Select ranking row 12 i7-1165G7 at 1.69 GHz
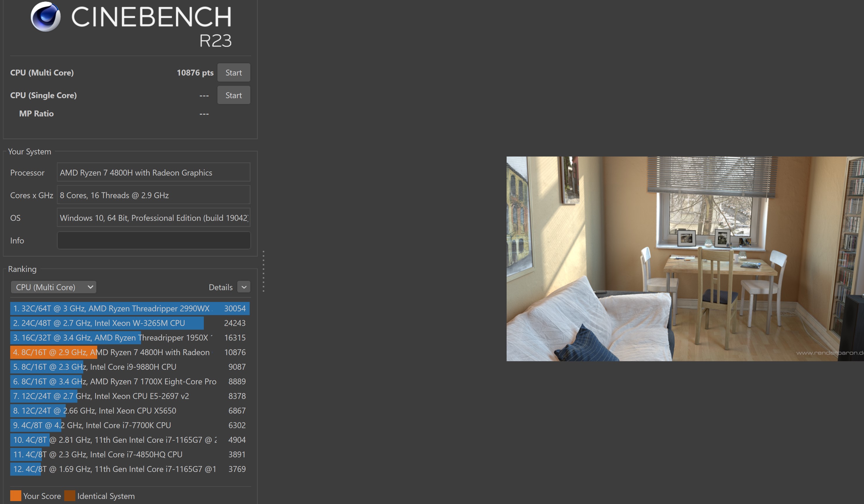The image size is (864, 504). tap(130, 469)
